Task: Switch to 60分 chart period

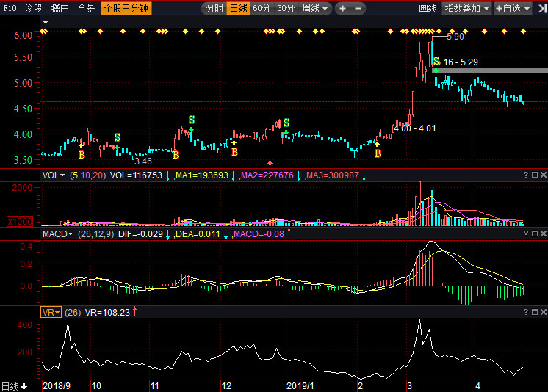Action: pyautogui.click(x=262, y=9)
